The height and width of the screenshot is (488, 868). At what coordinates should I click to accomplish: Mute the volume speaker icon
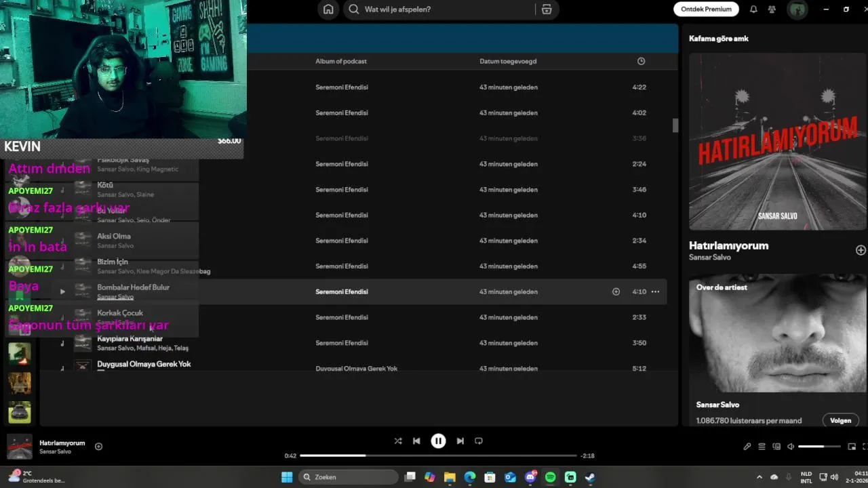791,447
